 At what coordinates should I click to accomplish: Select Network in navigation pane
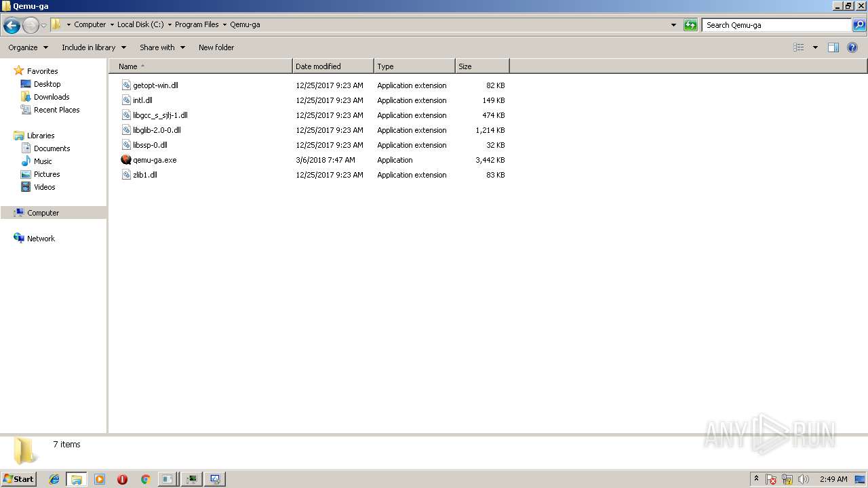(x=41, y=239)
